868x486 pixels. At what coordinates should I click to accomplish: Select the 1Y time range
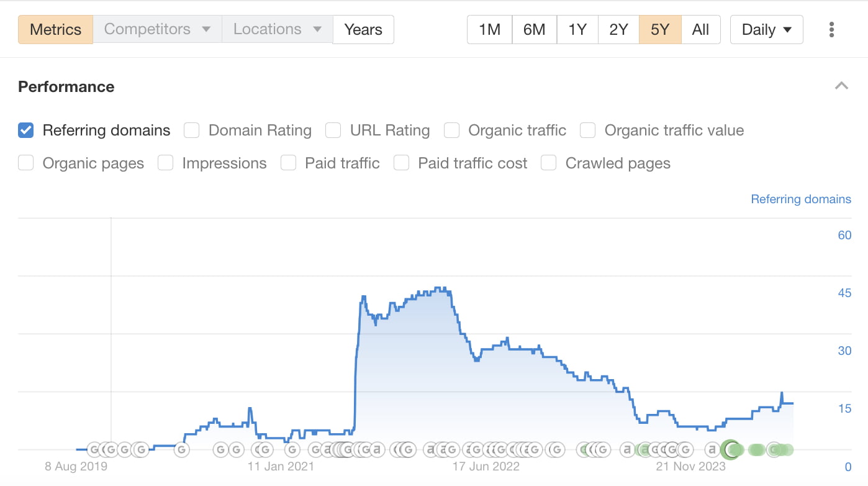(x=577, y=29)
